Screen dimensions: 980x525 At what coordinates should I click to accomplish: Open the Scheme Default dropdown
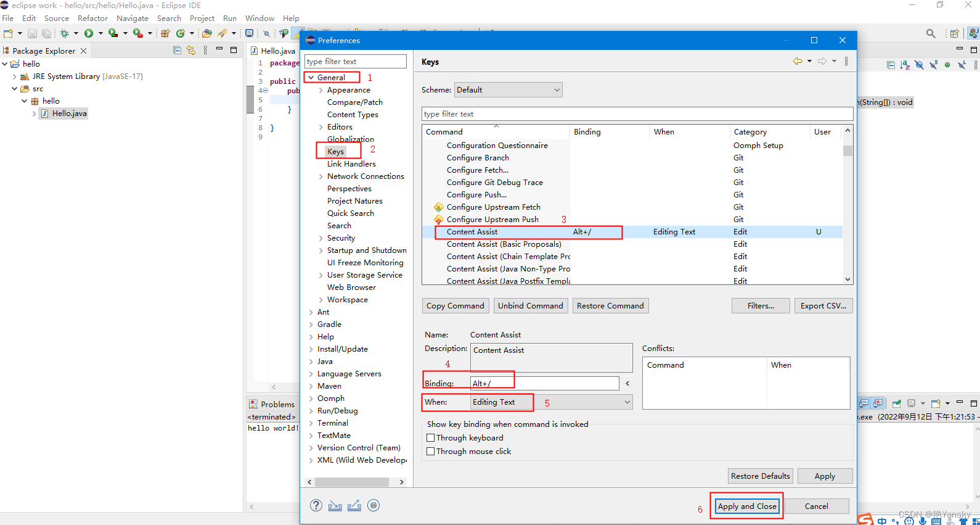click(x=508, y=89)
